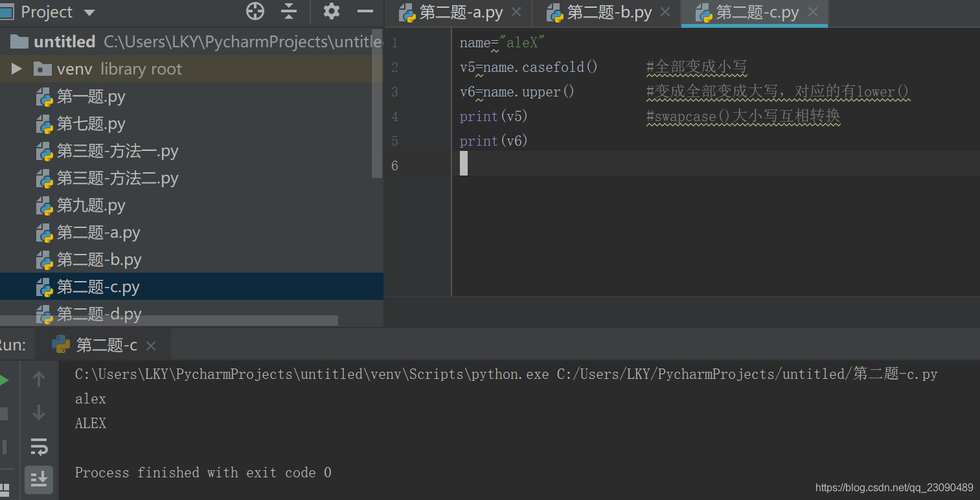Open file 第九题.py in tree
The image size is (980, 500).
tap(91, 205)
